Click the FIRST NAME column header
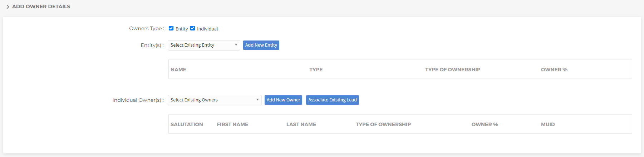 (232, 124)
